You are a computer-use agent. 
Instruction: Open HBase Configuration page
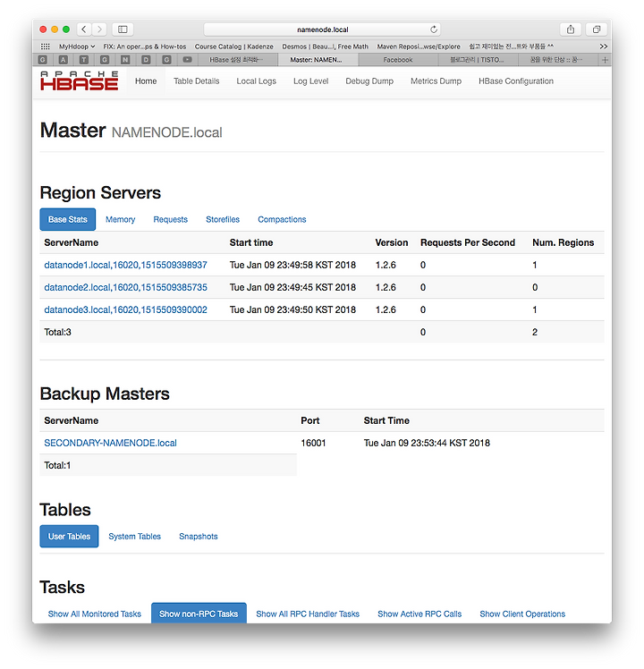[516, 81]
